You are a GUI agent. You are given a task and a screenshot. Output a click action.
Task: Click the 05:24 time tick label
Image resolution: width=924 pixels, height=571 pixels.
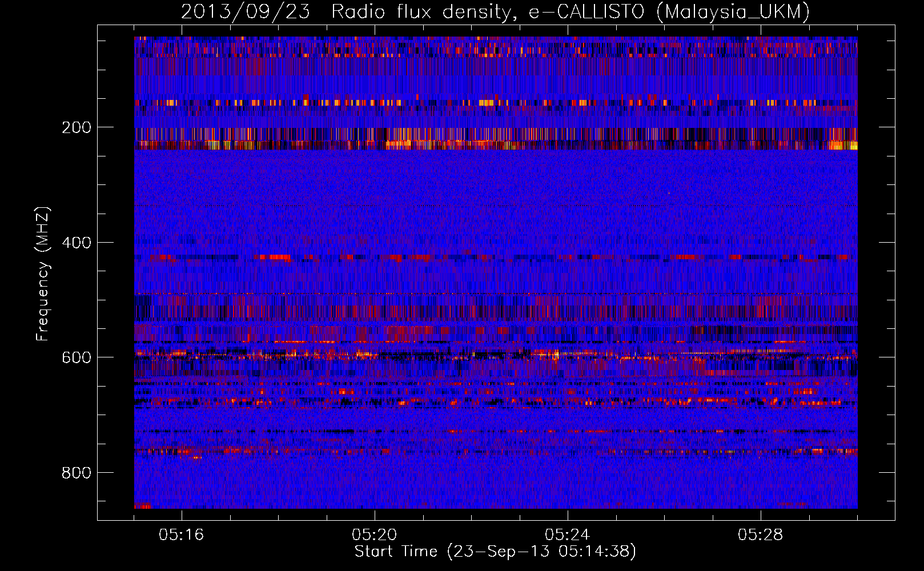coord(568,535)
